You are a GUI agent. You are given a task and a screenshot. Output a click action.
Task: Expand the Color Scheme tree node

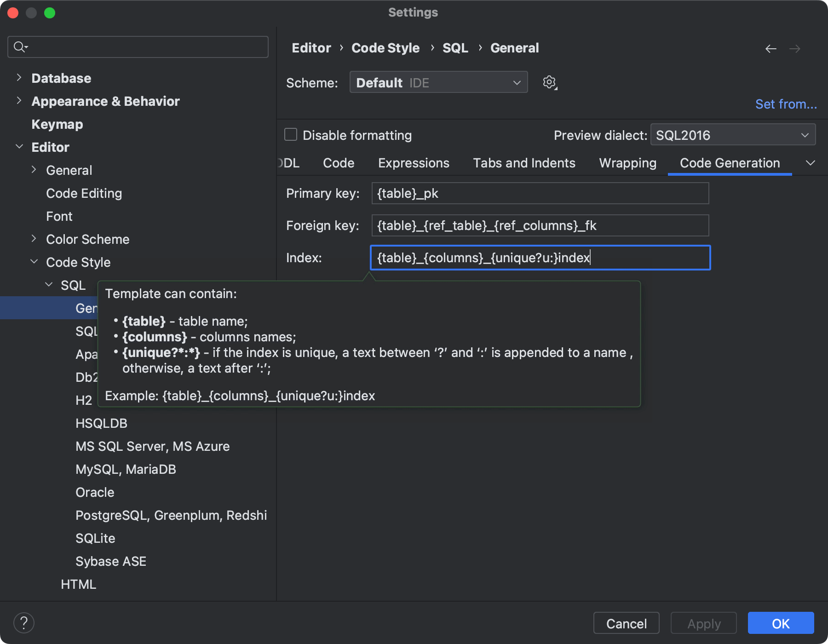[x=34, y=238]
